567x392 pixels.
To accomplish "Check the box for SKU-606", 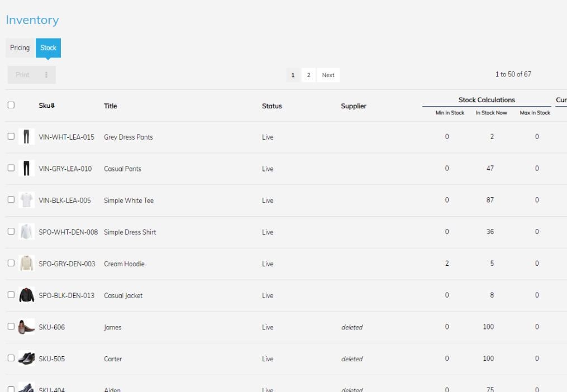I will (11, 326).
